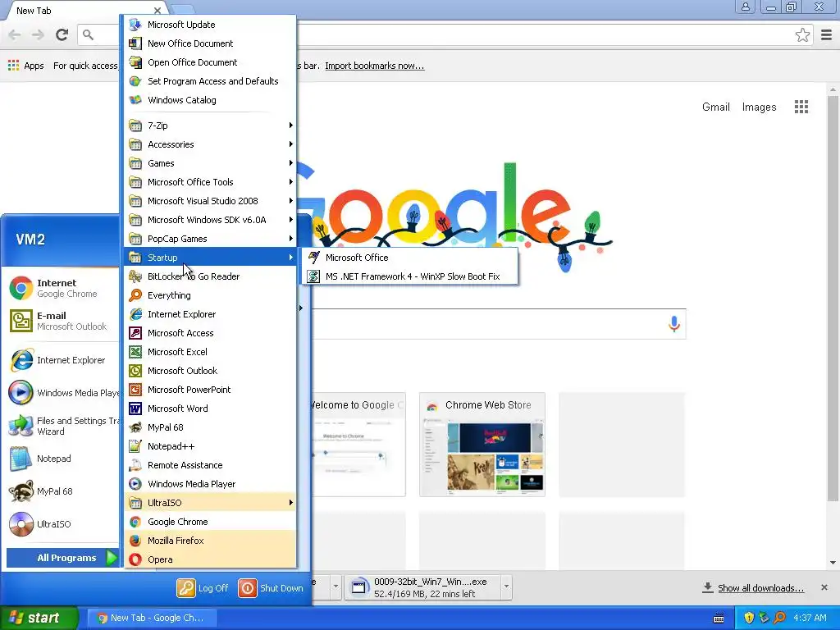Click the Log Off button
This screenshot has width=840, height=630.
click(x=203, y=588)
